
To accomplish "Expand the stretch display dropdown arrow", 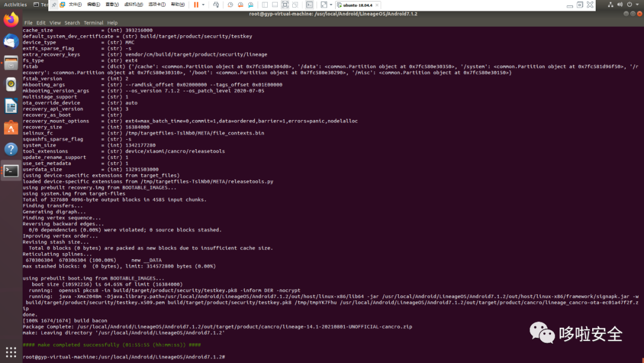I will 331,5.
